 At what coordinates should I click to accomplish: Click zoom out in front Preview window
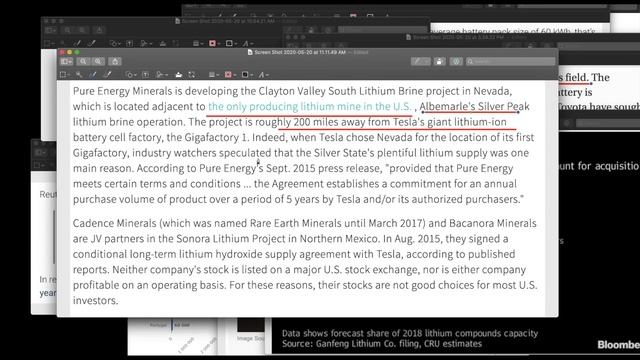click(x=83, y=61)
